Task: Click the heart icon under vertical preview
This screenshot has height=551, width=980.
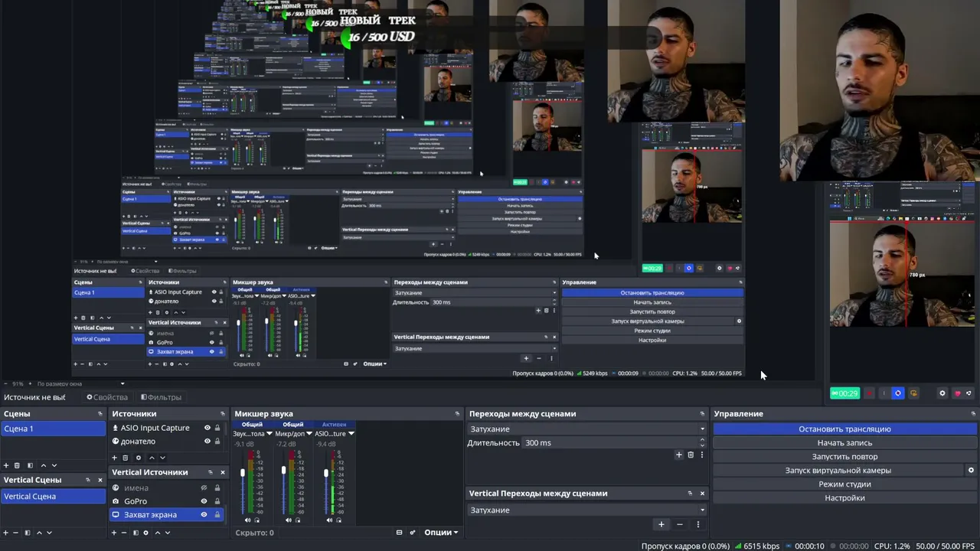Action: [x=957, y=393]
